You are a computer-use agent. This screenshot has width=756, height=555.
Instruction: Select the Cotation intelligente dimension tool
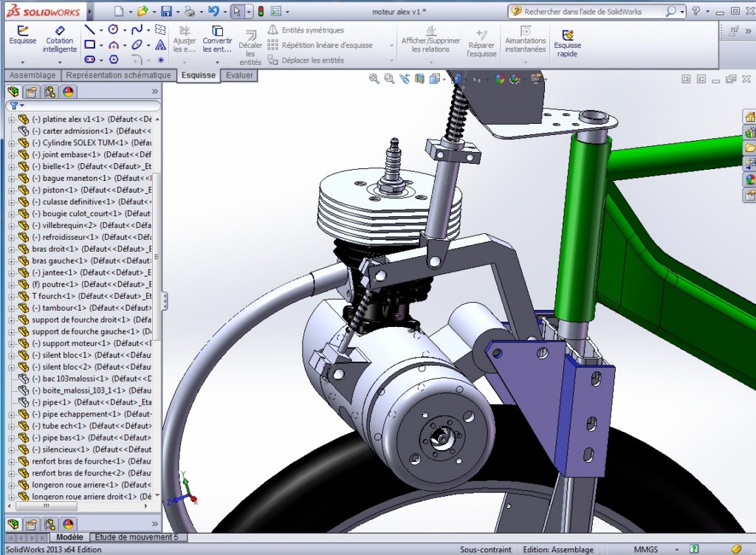pos(59,39)
